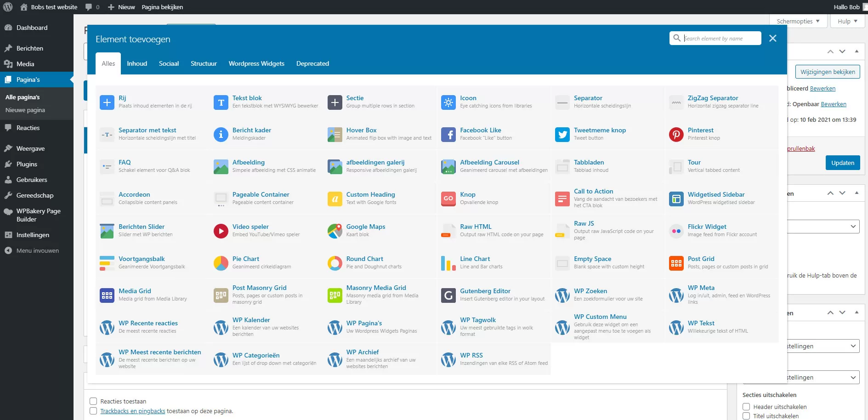868x420 pixels.
Task: Select the Post Grid icon
Action: (x=676, y=263)
